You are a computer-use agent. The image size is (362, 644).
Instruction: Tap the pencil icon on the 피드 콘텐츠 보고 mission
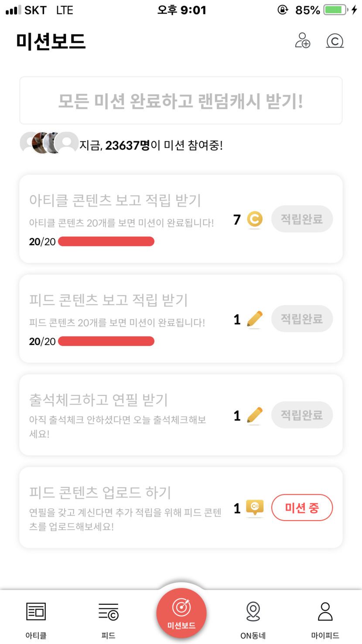[x=255, y=319]
